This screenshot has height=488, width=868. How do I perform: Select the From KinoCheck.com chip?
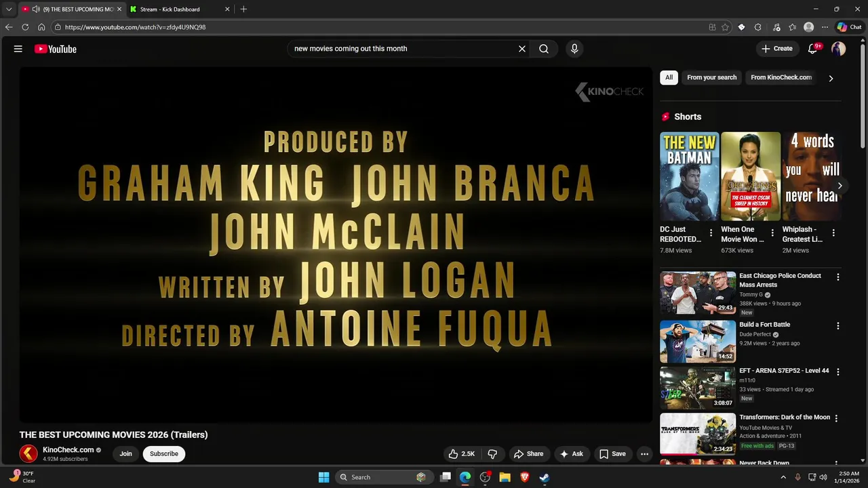(781, 77)
